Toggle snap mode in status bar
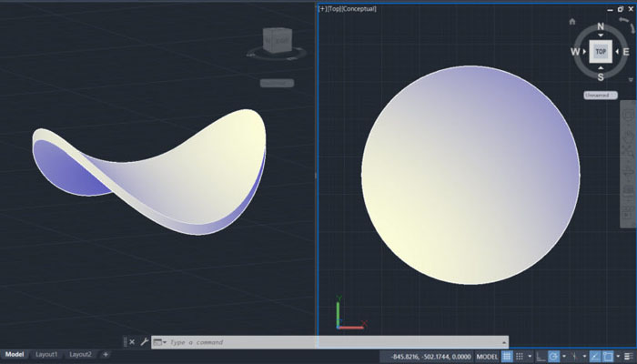The width and height of the screenshot is (637, 364). click(x=521, y=355)
